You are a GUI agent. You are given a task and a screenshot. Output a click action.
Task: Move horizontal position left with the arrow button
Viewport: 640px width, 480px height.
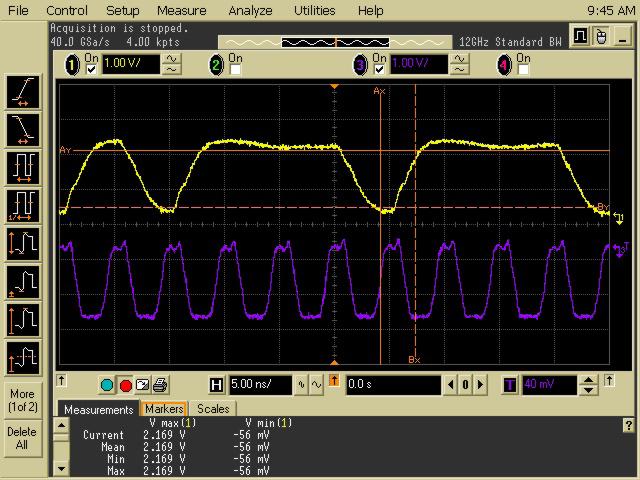451,385
